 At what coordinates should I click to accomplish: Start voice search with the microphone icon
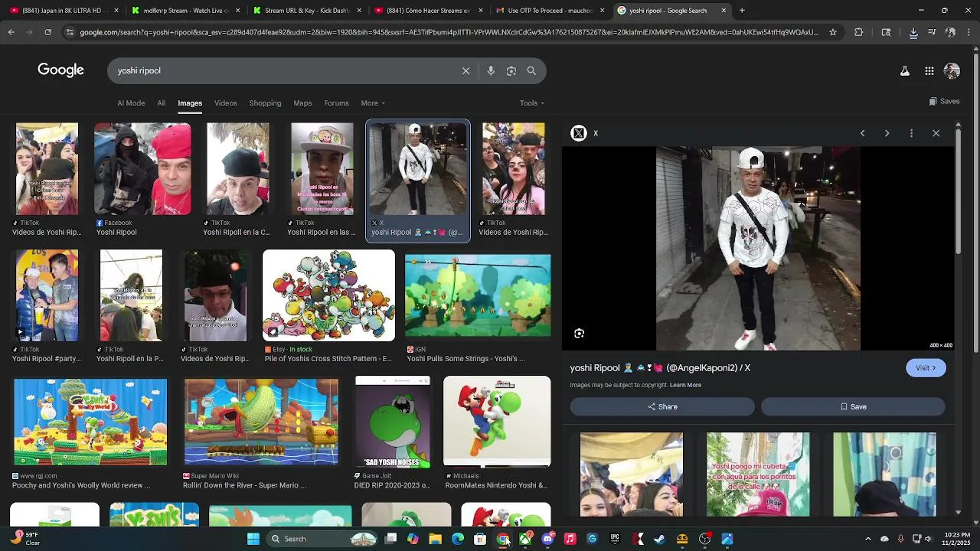491,70
